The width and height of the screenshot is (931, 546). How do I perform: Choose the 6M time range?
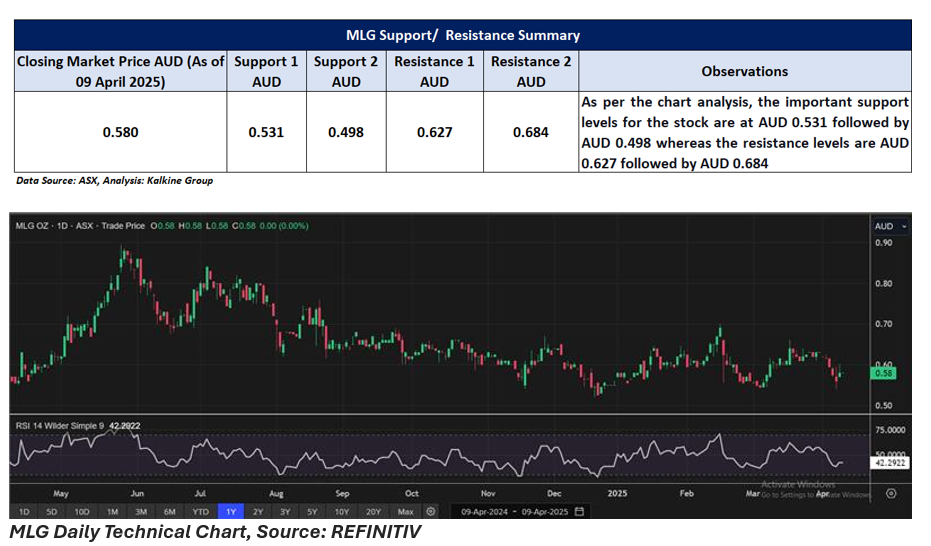click(170, 511)
